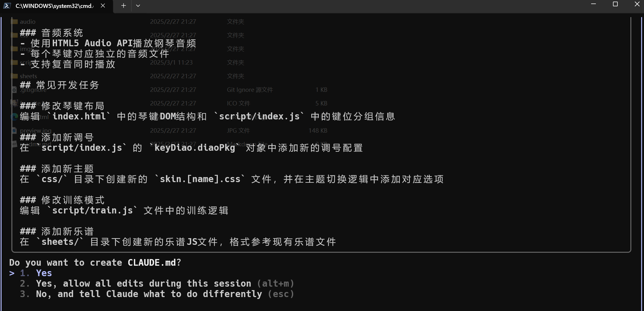This screenshot has width=644, height=311.
Task: Click the sheets folder icon in background
Action: click(14, 76)
